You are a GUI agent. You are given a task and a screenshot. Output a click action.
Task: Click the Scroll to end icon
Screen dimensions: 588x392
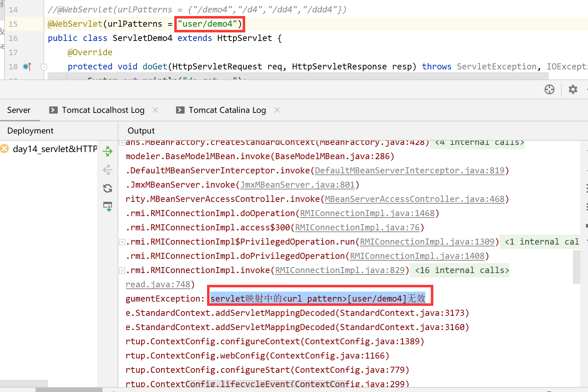click(108, 207)
